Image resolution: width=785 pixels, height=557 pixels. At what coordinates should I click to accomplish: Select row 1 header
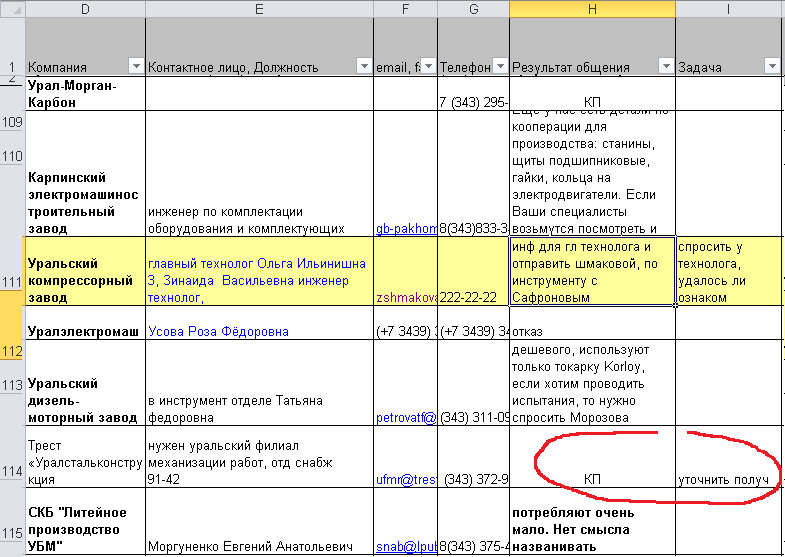point(13,47)
